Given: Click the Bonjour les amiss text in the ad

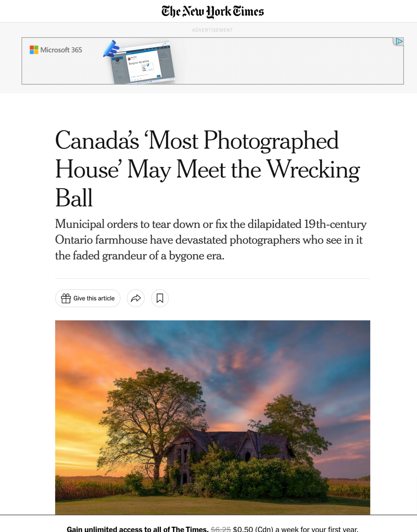Looking at the screenshot, I should click(139, 62).
